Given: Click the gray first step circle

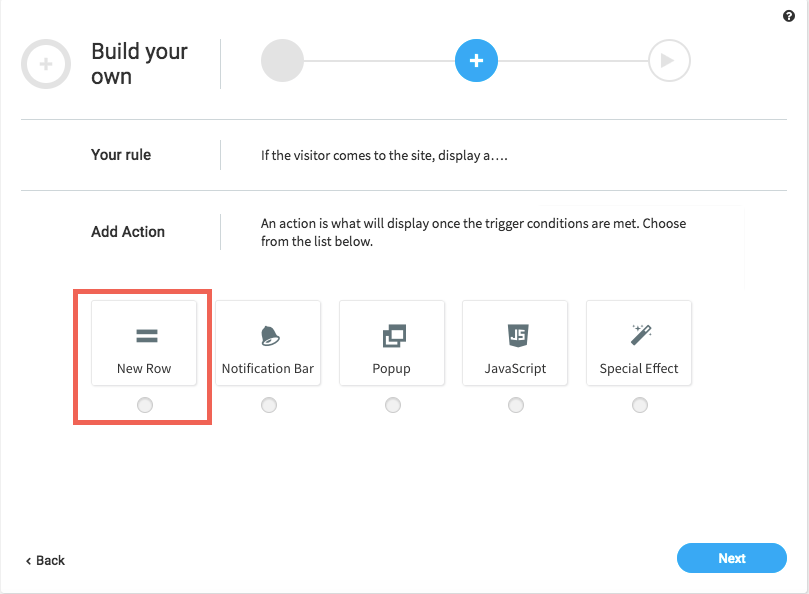Looking at the screenshot, I should (282, 60).
